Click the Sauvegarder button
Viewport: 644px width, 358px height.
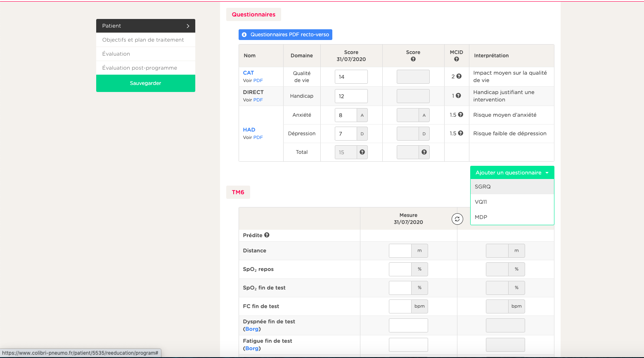tap(145, 83)
